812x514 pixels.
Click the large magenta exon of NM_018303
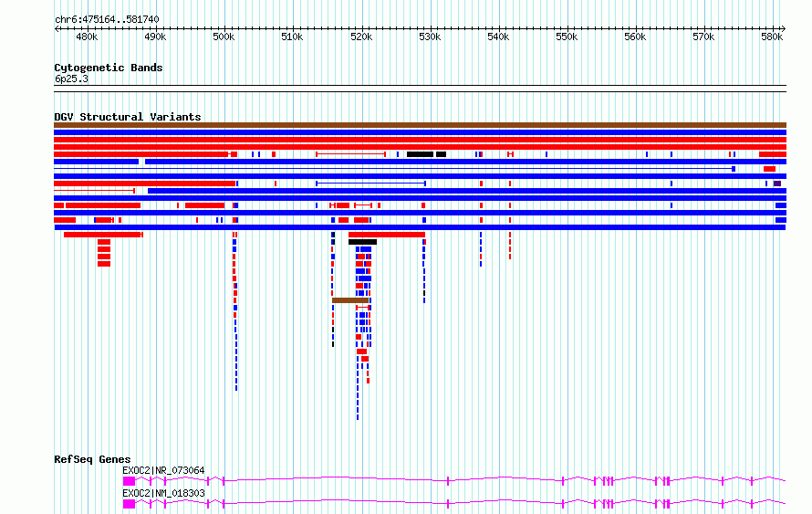click(129, 504)
